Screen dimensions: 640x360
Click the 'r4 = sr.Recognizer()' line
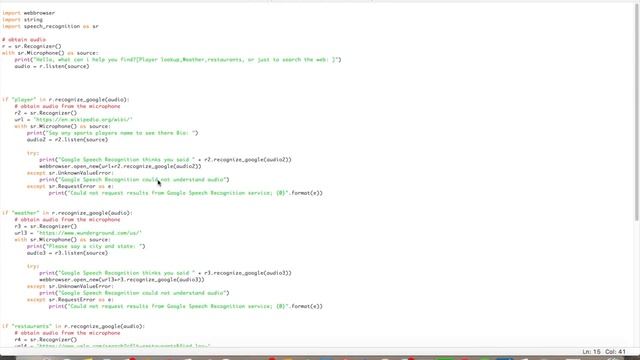(x=46, y=340)
